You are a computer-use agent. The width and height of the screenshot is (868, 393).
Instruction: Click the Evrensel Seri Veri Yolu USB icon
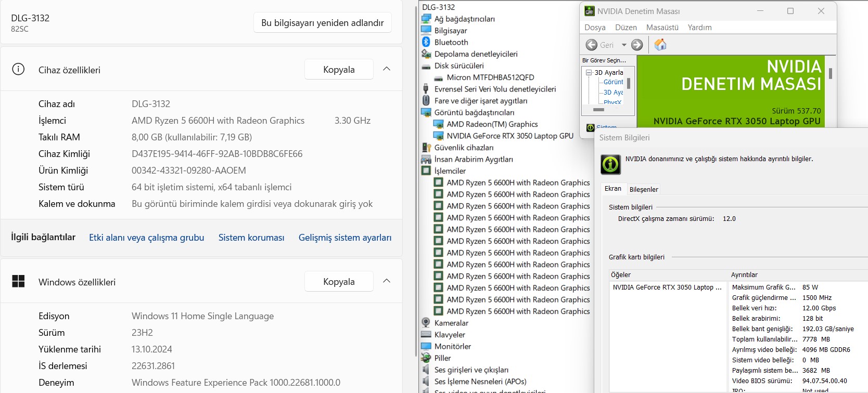click(x=426, y=89)
